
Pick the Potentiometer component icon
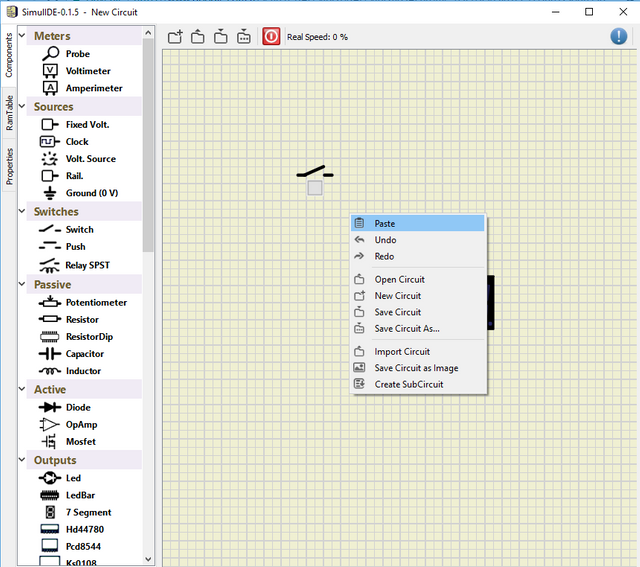tap(50, 302)
